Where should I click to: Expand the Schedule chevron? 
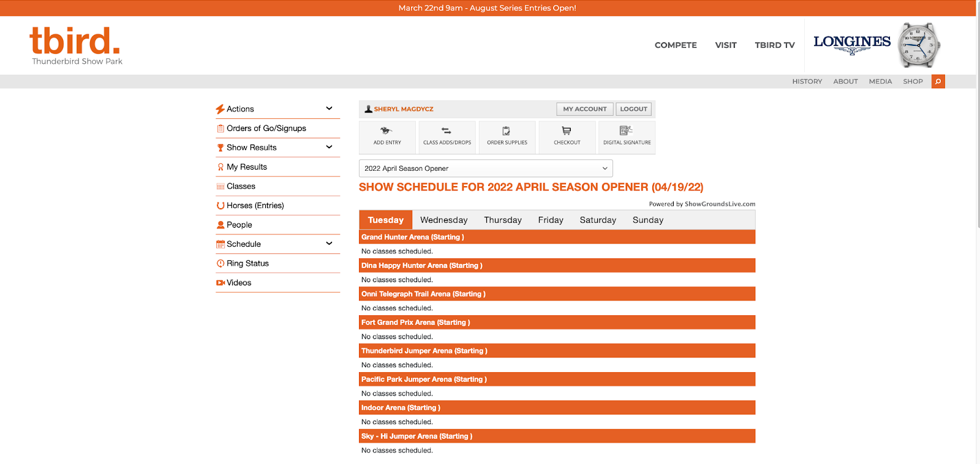329,244
